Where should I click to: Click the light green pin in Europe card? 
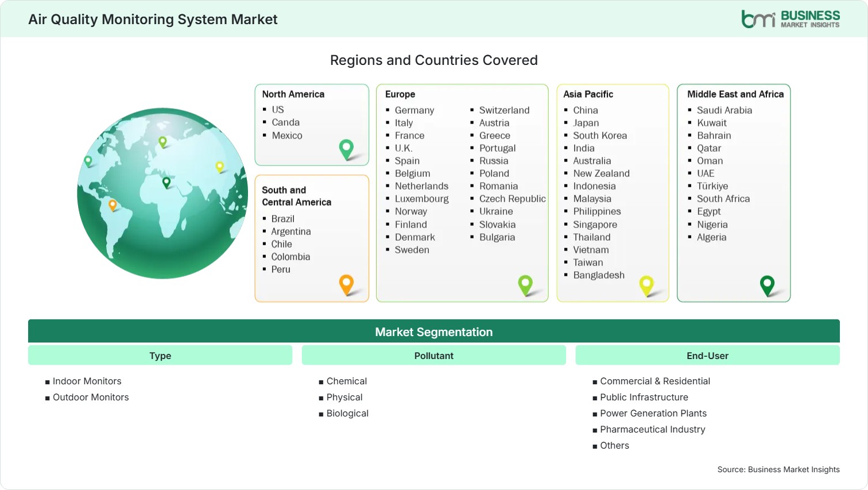point(525,285)
